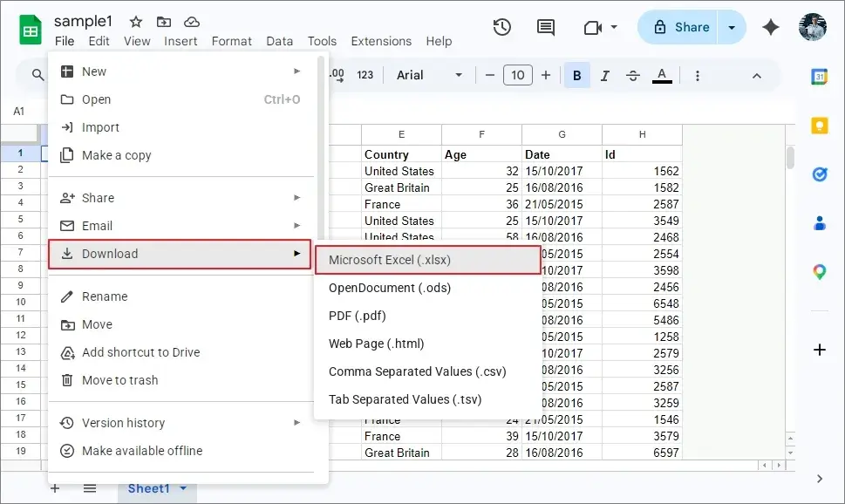Open the Google account avatar

click(812, 27)
